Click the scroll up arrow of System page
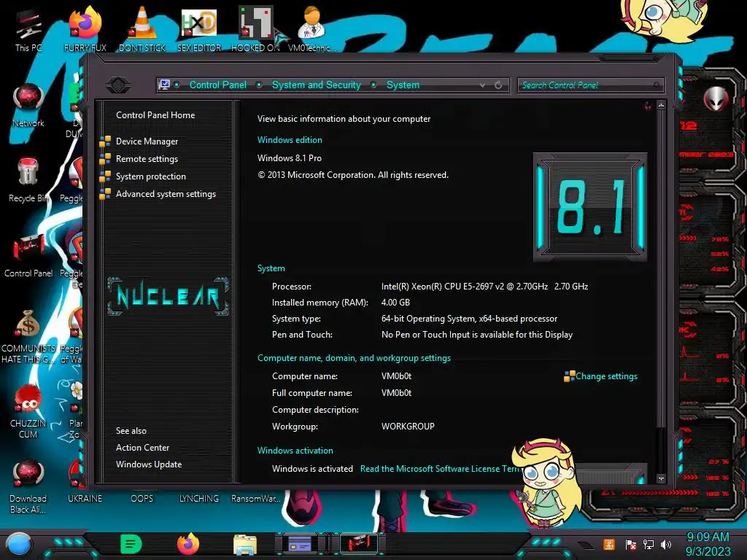Image resolution: width=747 pixels, height=560 pixels. pos(661,105)
